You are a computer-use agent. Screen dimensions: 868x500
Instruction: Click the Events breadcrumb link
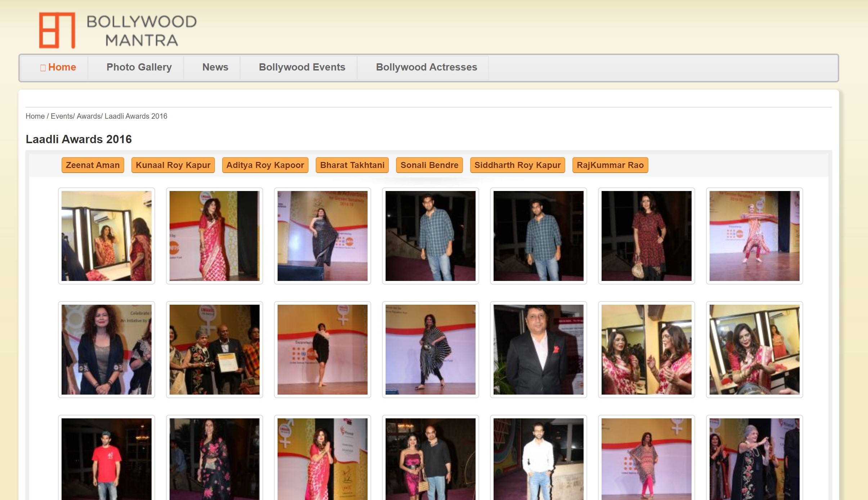(62, 116)
